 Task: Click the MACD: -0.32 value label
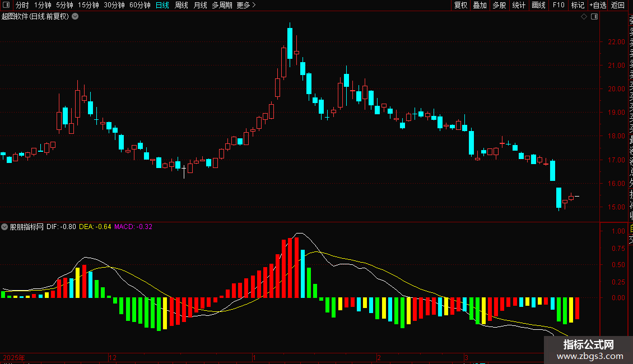point(133,227)
